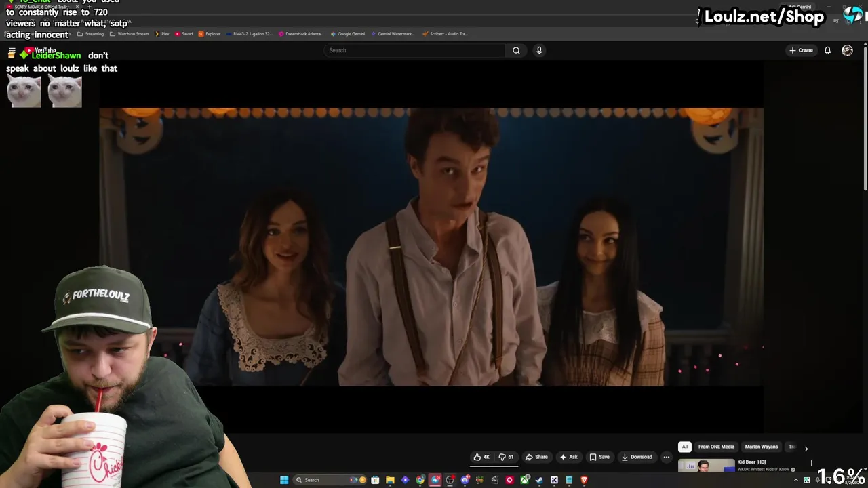Dislike the video showing 61
The image size is (868, 488).
(x=507, y=457)
